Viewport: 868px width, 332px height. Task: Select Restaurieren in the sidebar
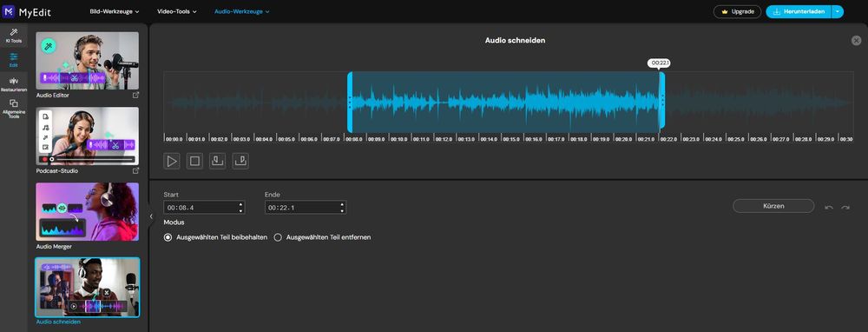pos(14,84)
